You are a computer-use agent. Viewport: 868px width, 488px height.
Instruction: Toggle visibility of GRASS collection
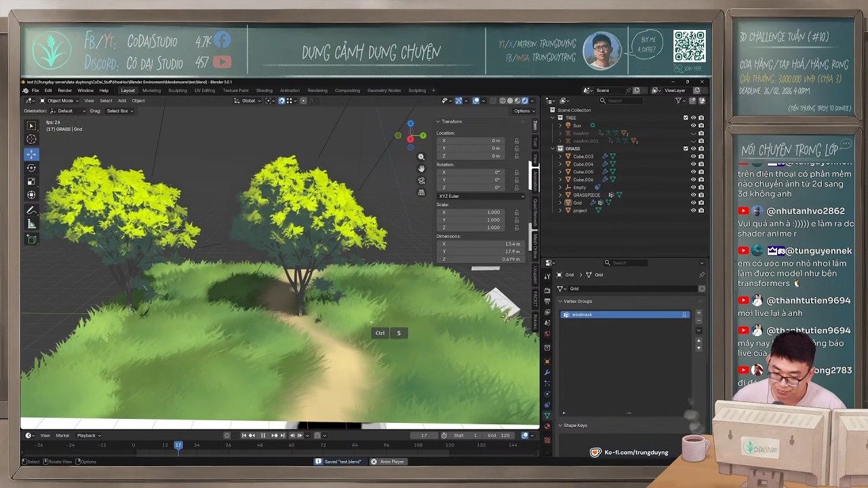(693, 148)
